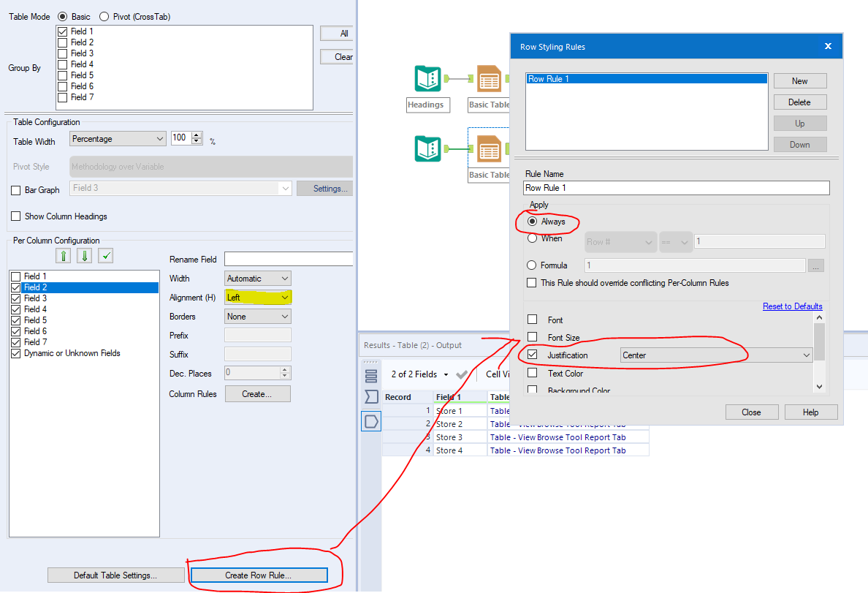This screenshot has width=868, height=593.
Task: Open the Alignment dropdown showing Left
Action: (x=284, y=297)
